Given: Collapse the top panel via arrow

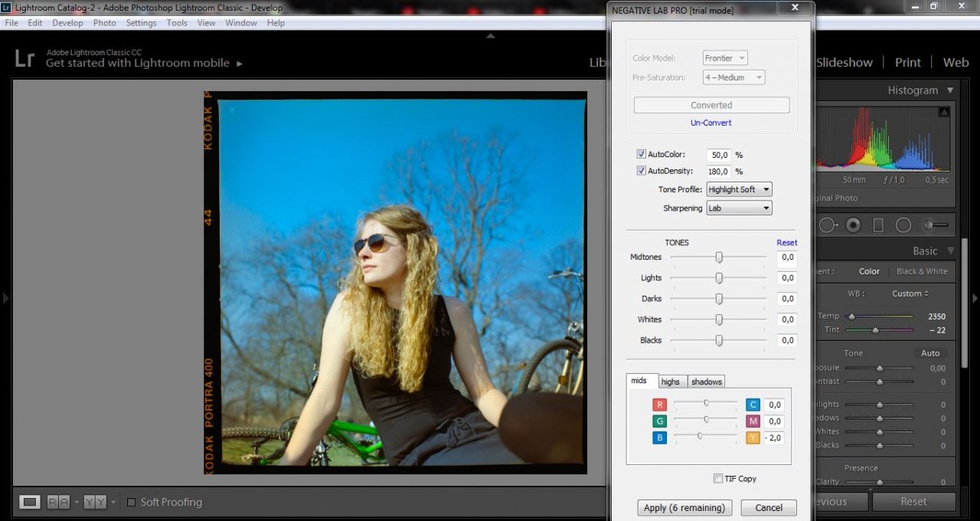Looking at the screenshot, I should click(491, 35).
